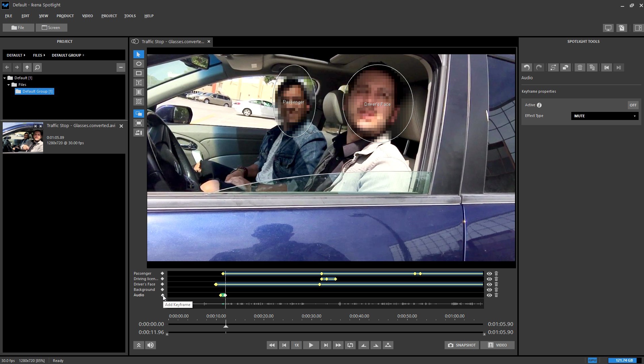Viewport: 644px width, 364px height.
Task: Click the VIDEO export button
Action: click(x=497, y=345)
